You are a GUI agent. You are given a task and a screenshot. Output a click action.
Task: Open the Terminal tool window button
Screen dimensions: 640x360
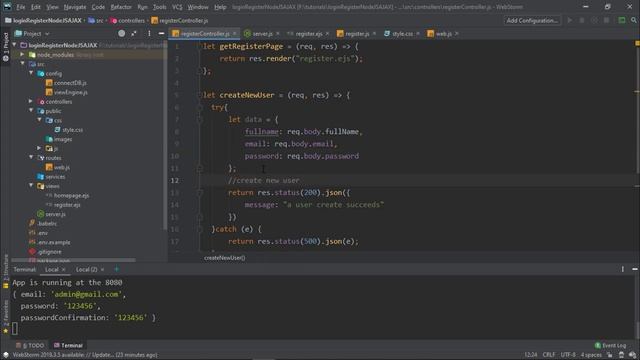68,345
